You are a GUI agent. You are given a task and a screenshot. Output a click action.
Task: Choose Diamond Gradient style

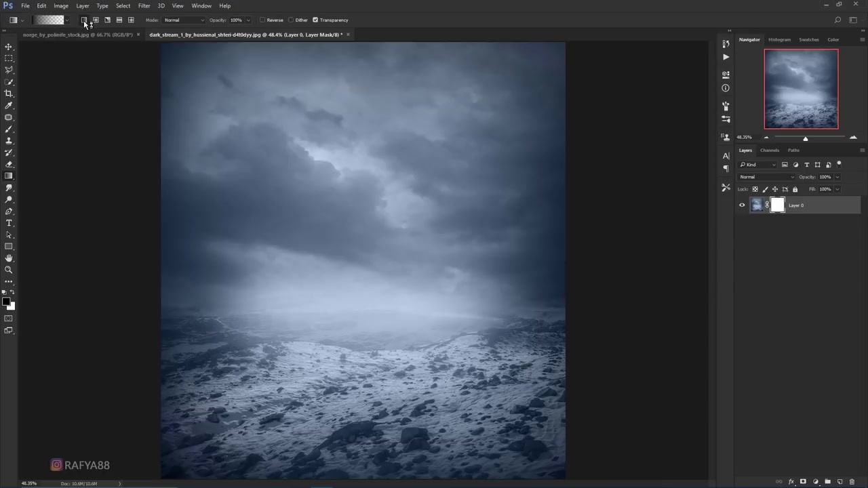pos(131,20)
